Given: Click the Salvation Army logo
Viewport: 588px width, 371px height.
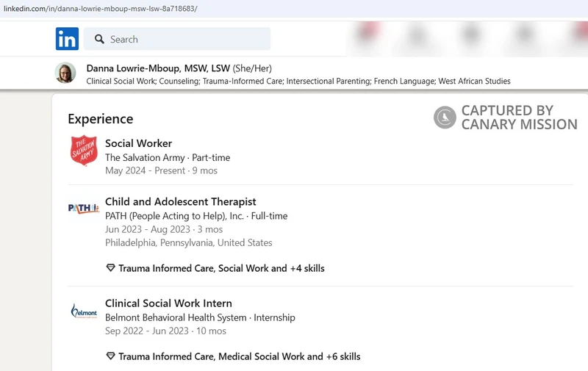Looking at the screenshot, I should [84, 150].
